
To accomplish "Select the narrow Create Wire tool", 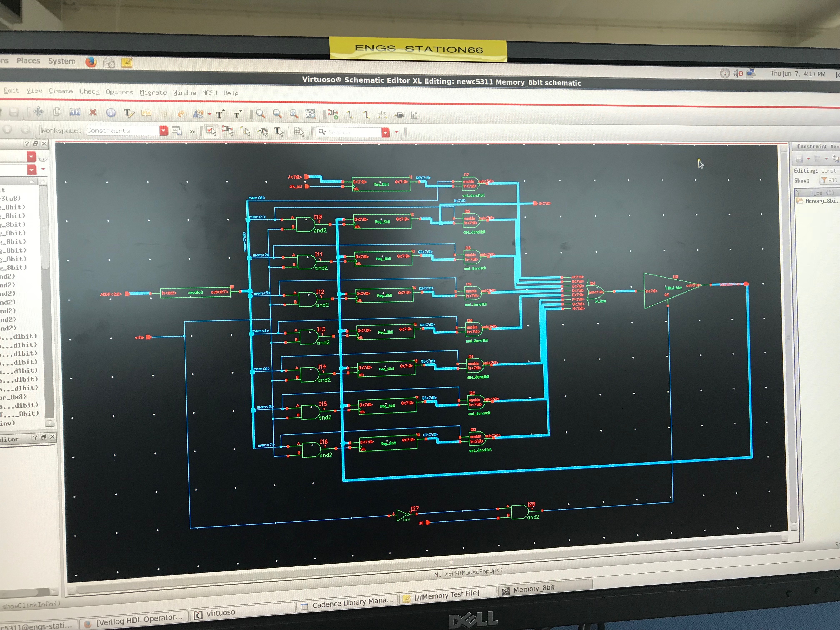I will click(x=350, y=114).
